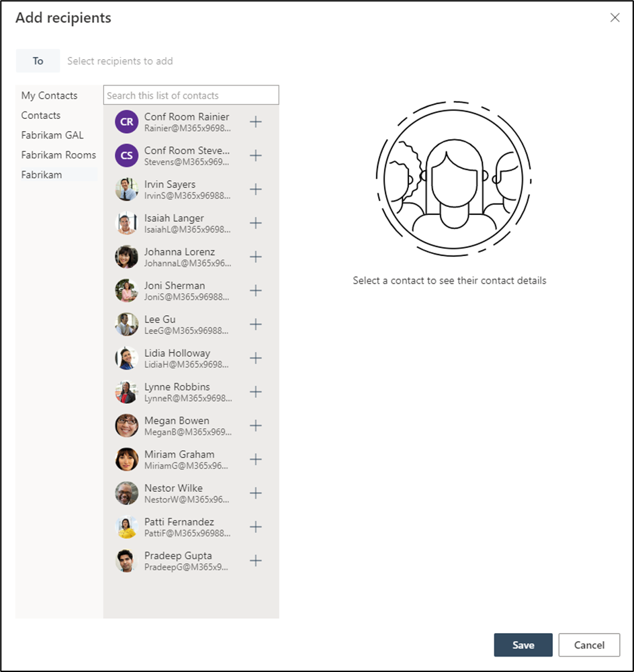Open the My Contacts list
This screenshot has height=672, width=634.
point(49,95)
